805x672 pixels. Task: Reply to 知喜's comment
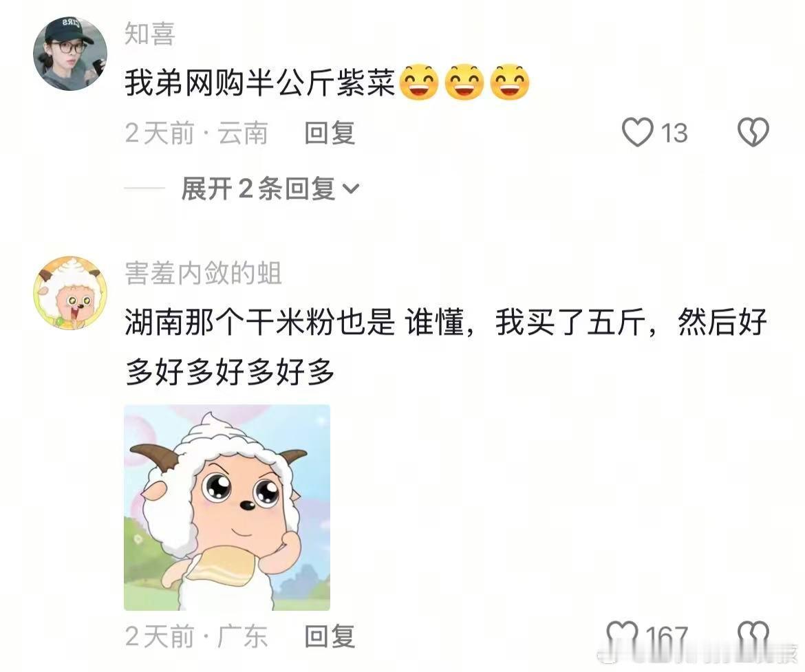330,133
